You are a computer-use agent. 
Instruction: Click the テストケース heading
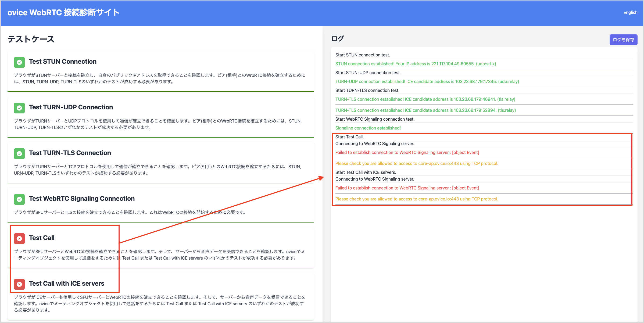click(x=31, y=39)
